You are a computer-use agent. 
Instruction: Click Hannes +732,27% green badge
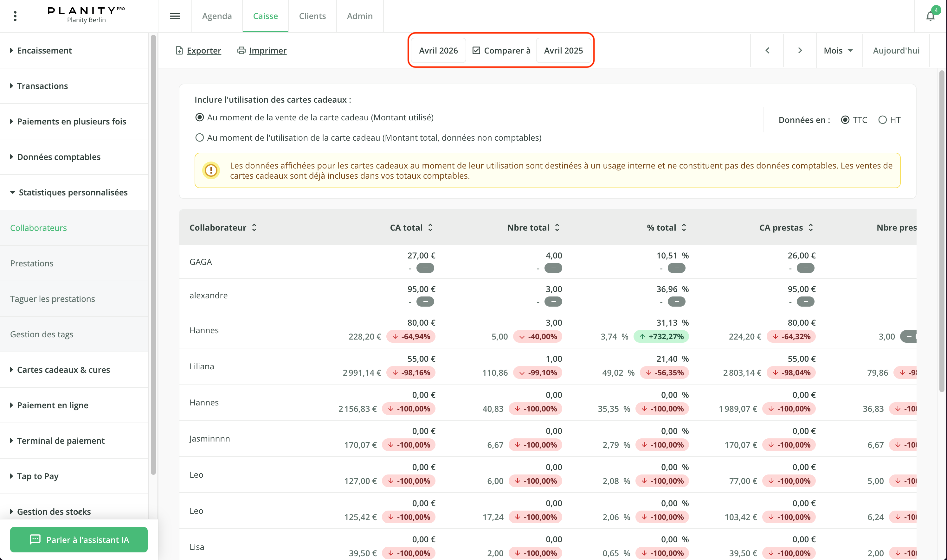coord(661,337)
